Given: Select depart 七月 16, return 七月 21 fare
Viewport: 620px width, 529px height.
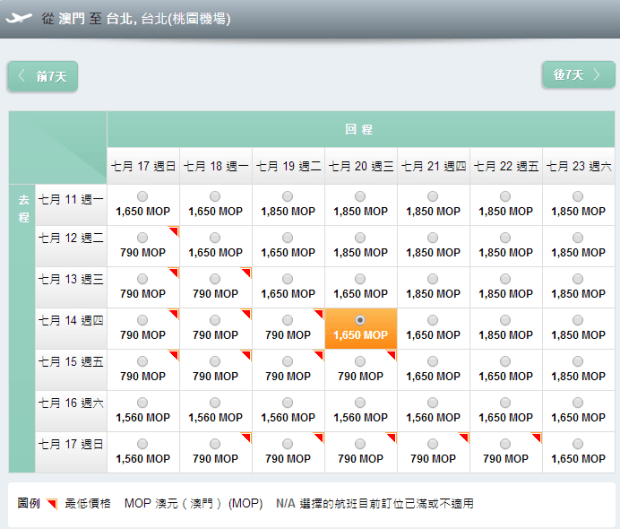Looking at the screenshot, I should tap(433, 403).
